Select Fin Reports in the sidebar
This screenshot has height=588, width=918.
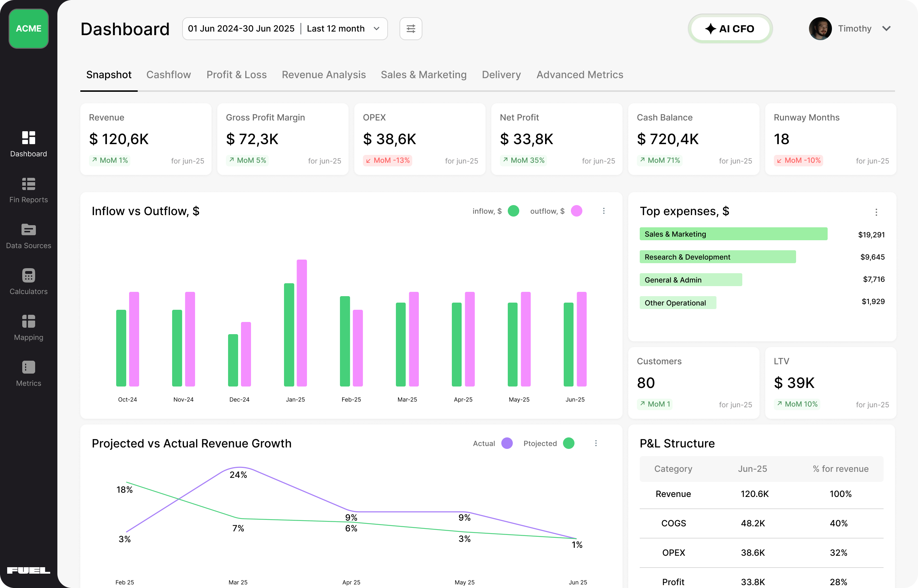coord(28,190)
